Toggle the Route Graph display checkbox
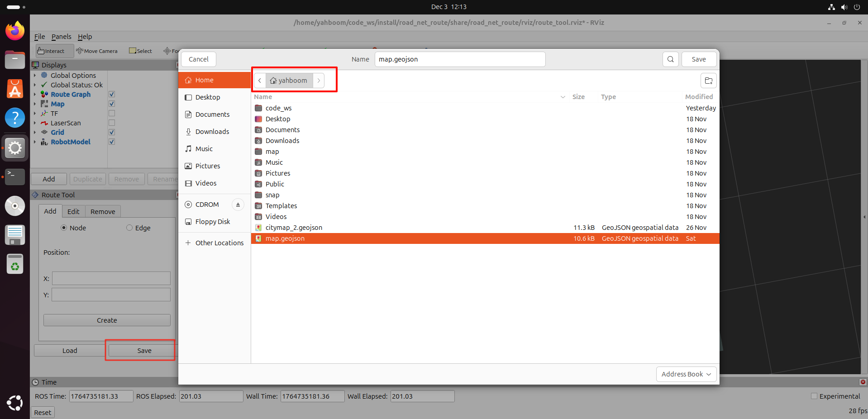 pos(112,95)
